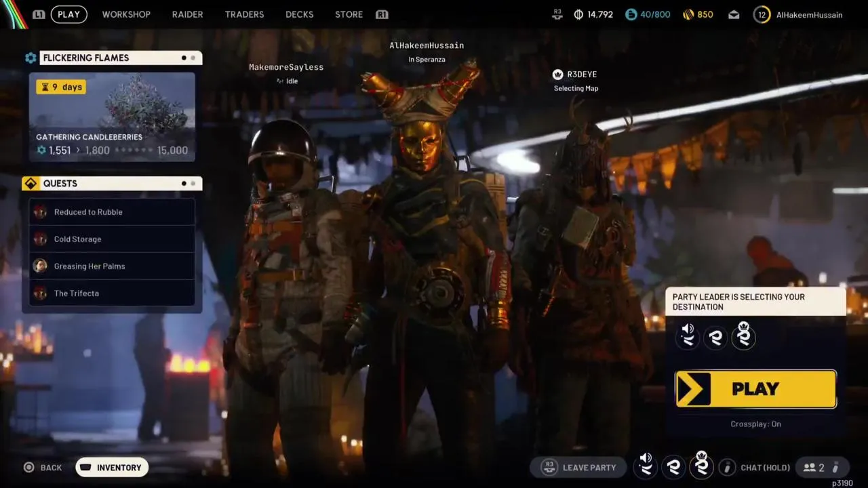Click the 9 days timer badge

point(61,87)
